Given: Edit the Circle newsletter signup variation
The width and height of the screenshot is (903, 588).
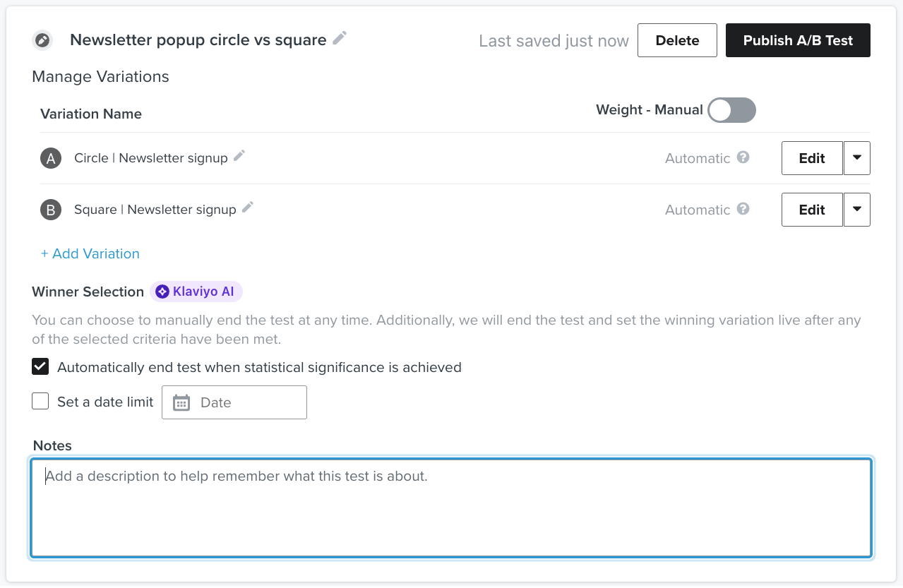Looking at the screenshot, I should [x=812, y=158].
